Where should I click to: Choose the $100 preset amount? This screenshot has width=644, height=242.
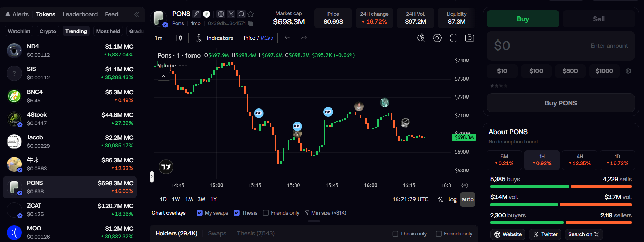[536, 71]
